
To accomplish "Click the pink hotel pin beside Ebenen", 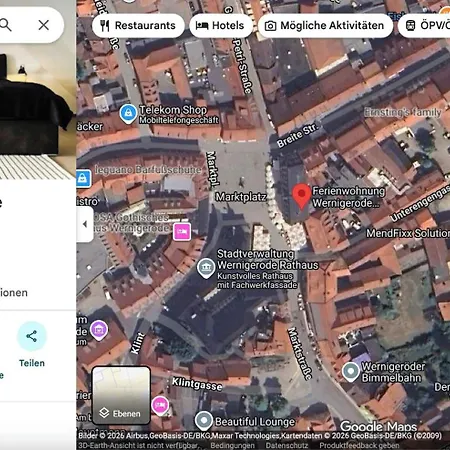I will coord(160,406).
